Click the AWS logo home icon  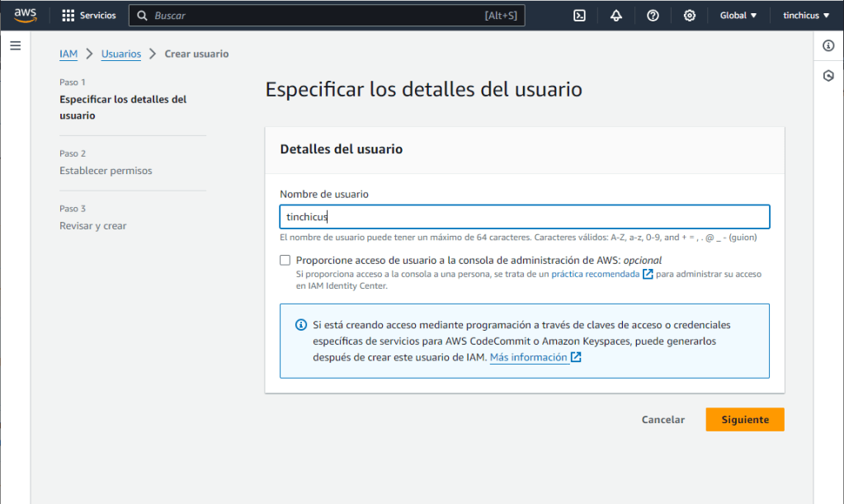(26, 15)
